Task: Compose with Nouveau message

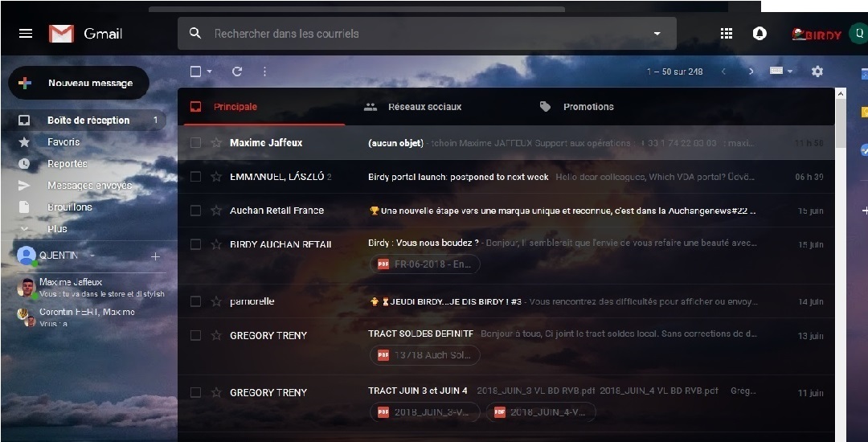Action: 79,83
